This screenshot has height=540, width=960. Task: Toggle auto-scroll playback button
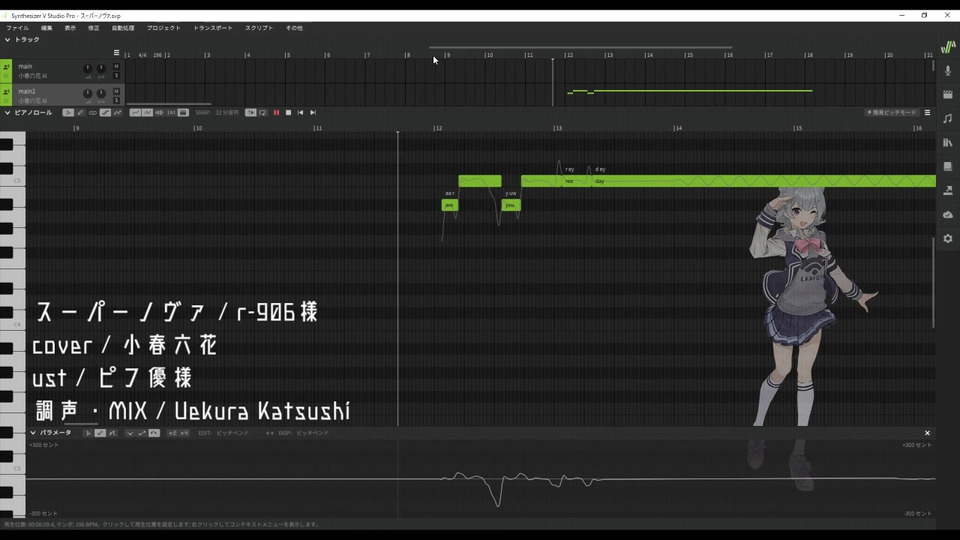click(x=250, y=113)
